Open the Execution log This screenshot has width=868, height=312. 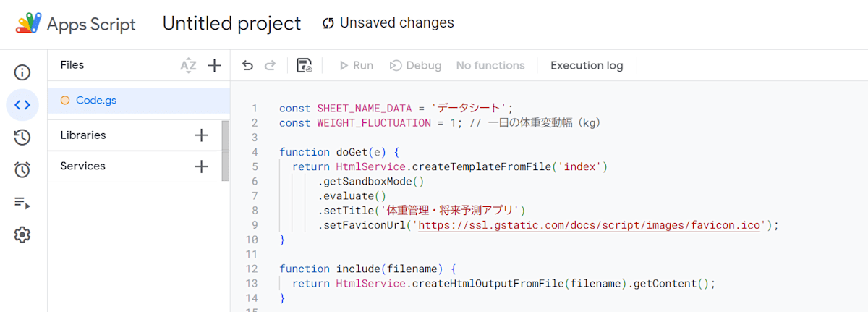(587, 66)
